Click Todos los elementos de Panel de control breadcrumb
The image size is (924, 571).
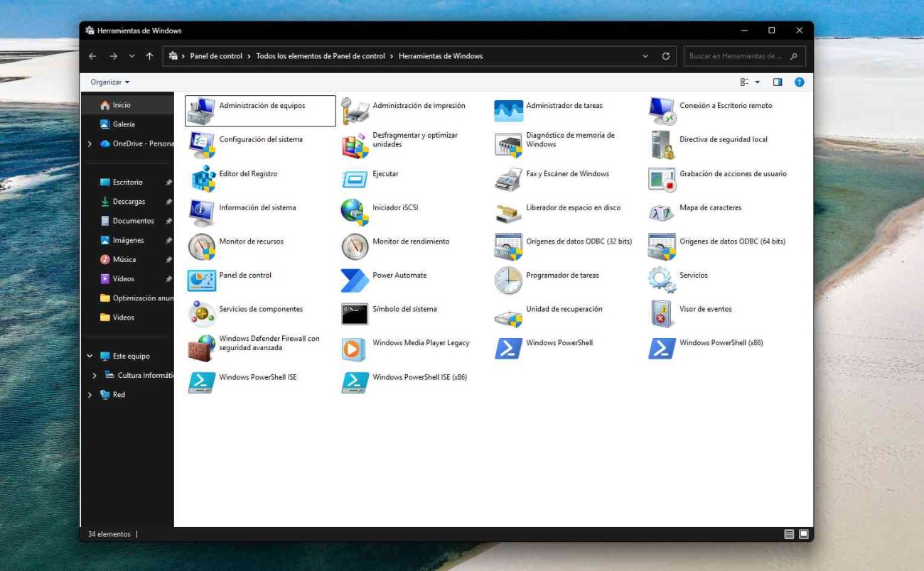click(321, 56)
